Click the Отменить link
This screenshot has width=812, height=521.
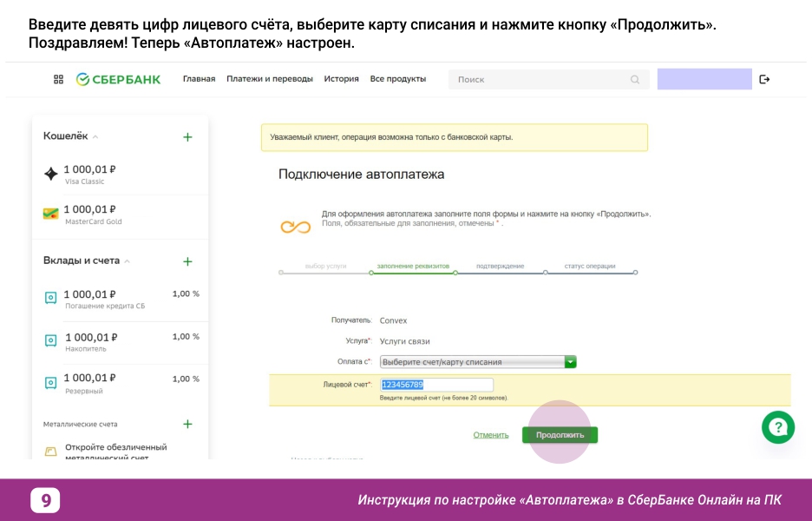[491, 435]
